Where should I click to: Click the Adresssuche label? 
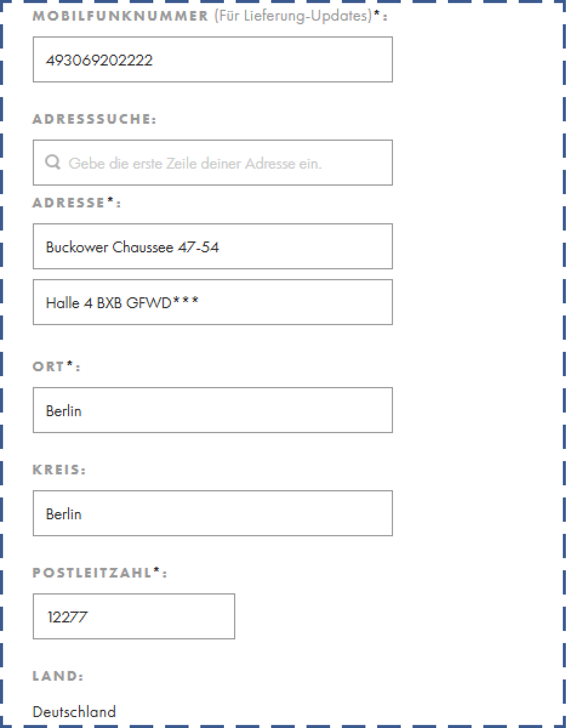[x=94, y=119]
